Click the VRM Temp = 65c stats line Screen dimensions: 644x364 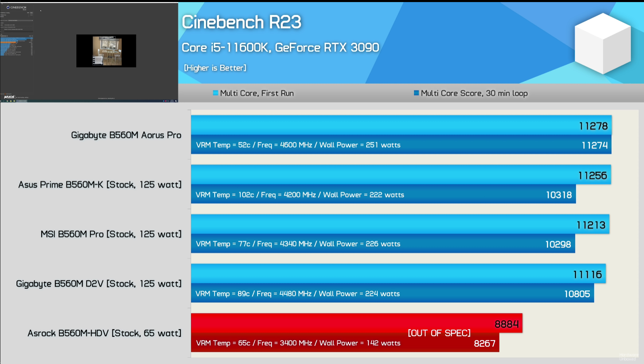(298, 343)
